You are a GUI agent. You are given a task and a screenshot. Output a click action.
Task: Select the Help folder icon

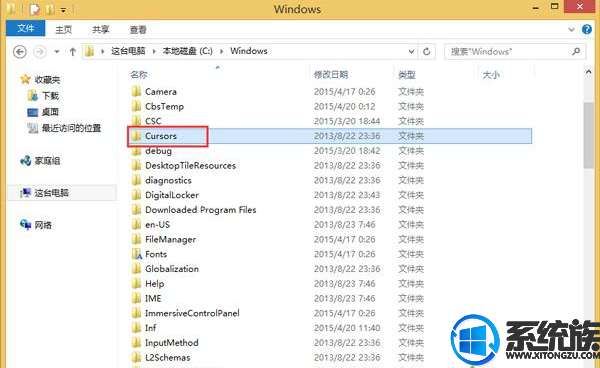pos(136,284)
